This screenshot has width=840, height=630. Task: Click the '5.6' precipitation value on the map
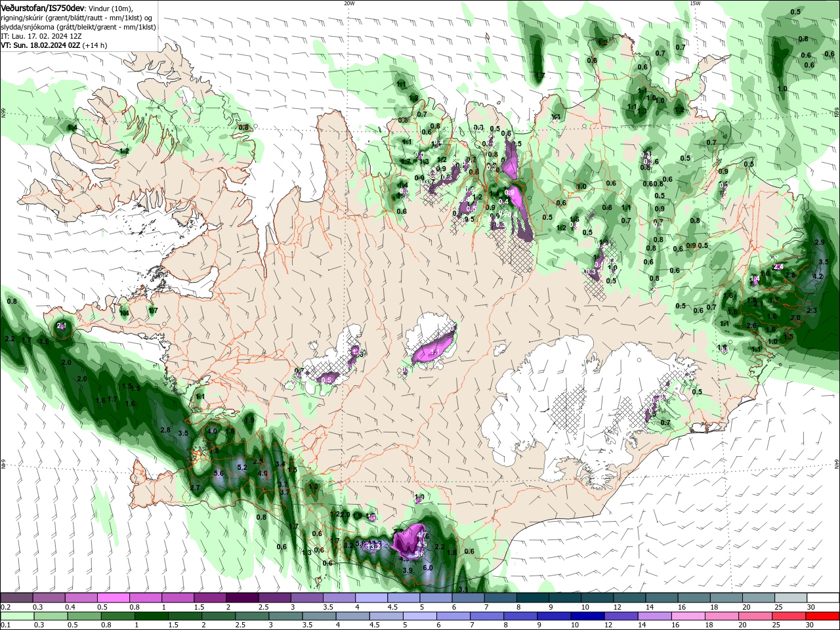point(219,473)
